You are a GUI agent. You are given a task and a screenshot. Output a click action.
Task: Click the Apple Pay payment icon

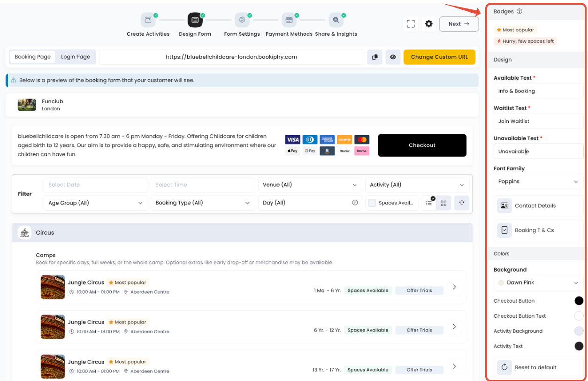(x=292, y=151)
